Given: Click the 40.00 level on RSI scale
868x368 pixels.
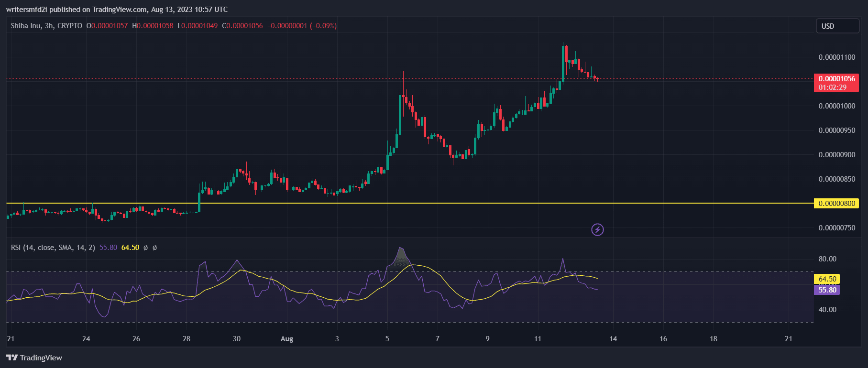Looking at the screenshot, I should tap(827, 310).
